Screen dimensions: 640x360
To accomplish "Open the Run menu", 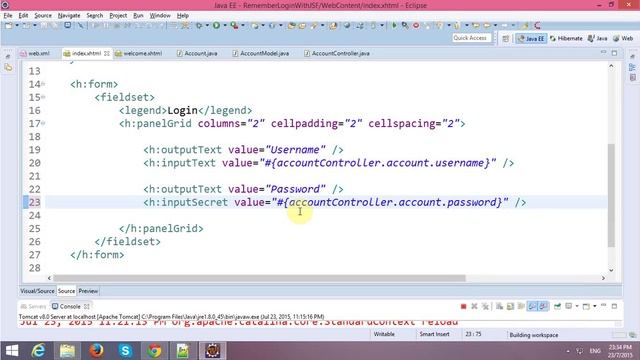I will pyautogui.click(x=138, y=16).
